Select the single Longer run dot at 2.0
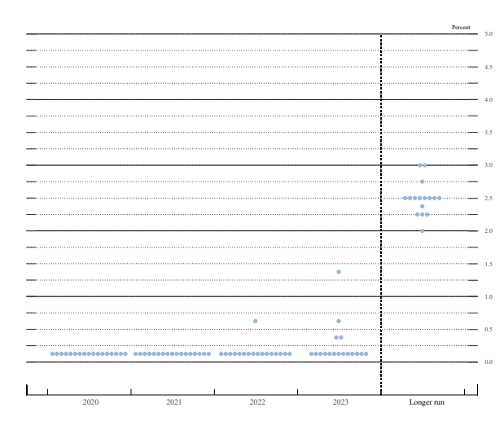This screenshot has height=425, width=504. click(x=422, y=231)
